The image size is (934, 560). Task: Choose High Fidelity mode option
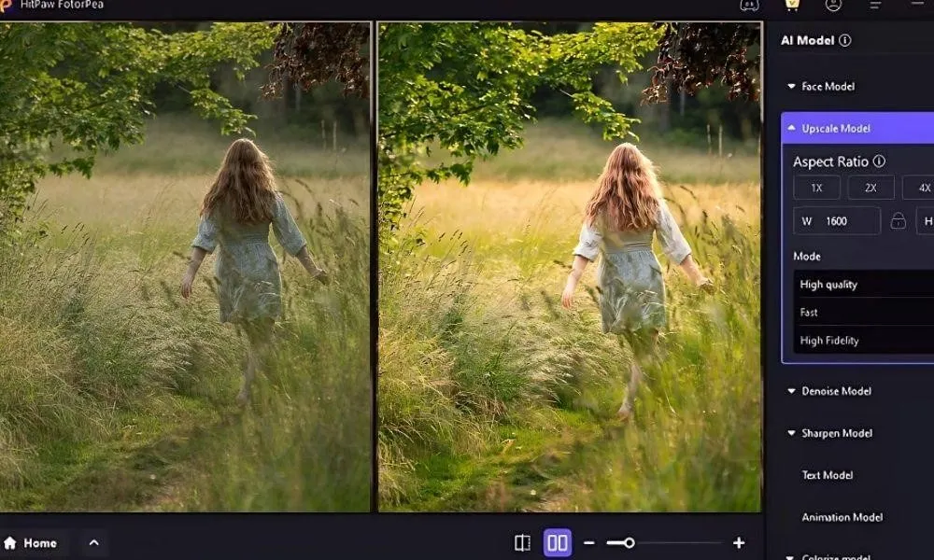(x=829, y=341)
